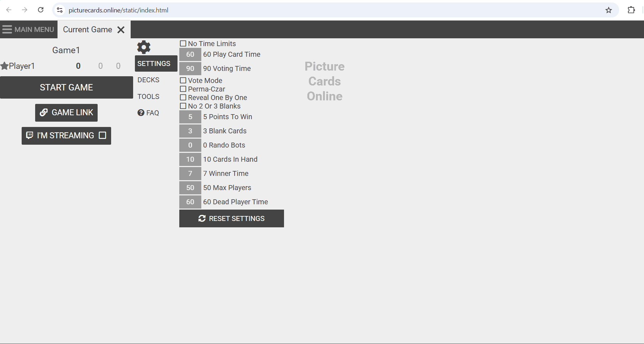Select the Points To Win value field
Viewport: 644px width, 344px height.
point(190,117)
